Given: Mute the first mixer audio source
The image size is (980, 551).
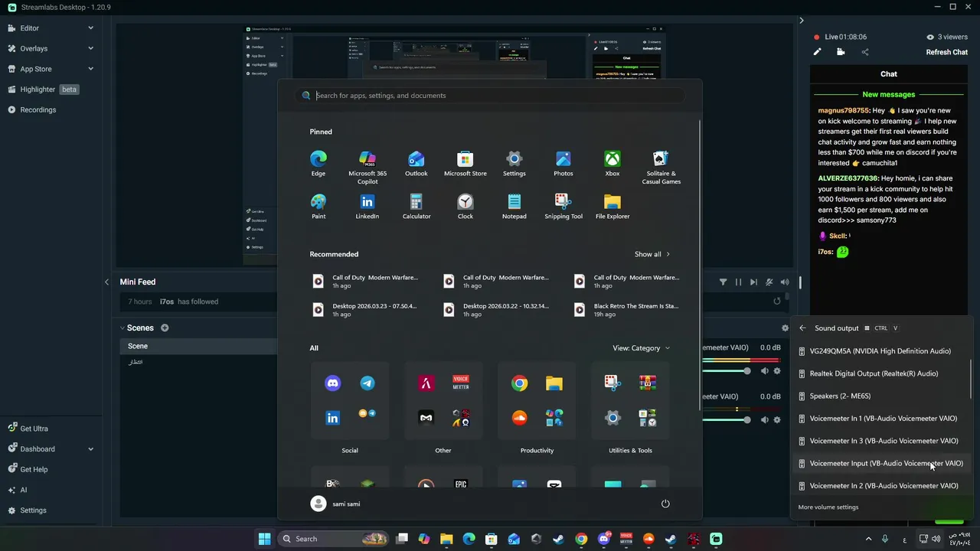Looking at the screenshot, I should click(764, 371).
